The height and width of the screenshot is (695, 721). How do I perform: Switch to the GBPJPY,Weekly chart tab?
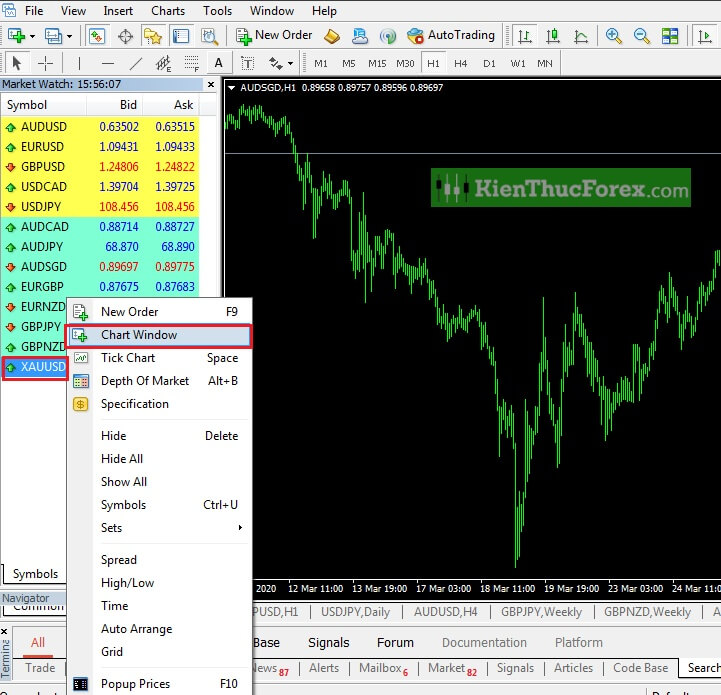coord(542,612)
